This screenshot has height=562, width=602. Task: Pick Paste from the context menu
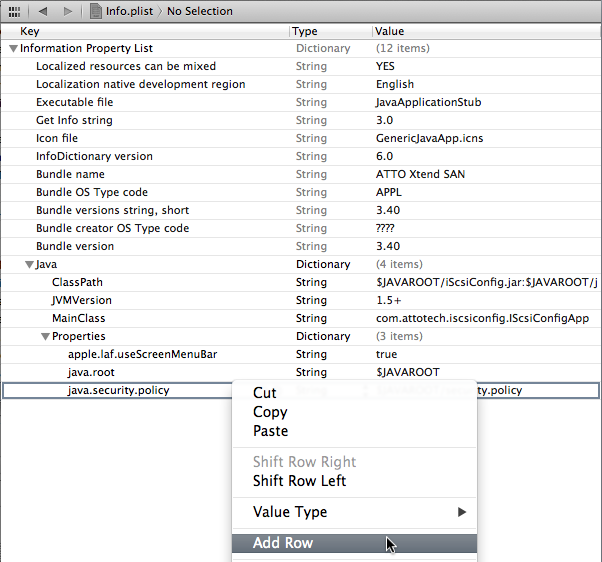[x=270, y=431]
